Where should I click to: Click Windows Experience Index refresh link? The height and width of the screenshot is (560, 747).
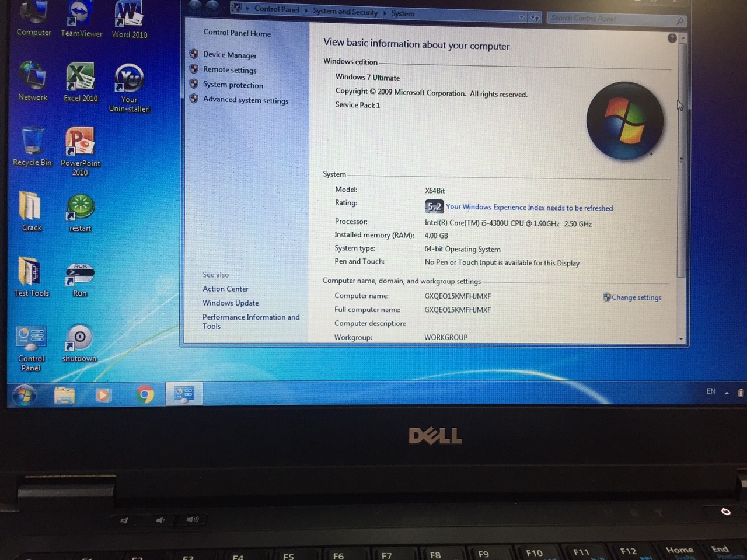click(529, 208)
